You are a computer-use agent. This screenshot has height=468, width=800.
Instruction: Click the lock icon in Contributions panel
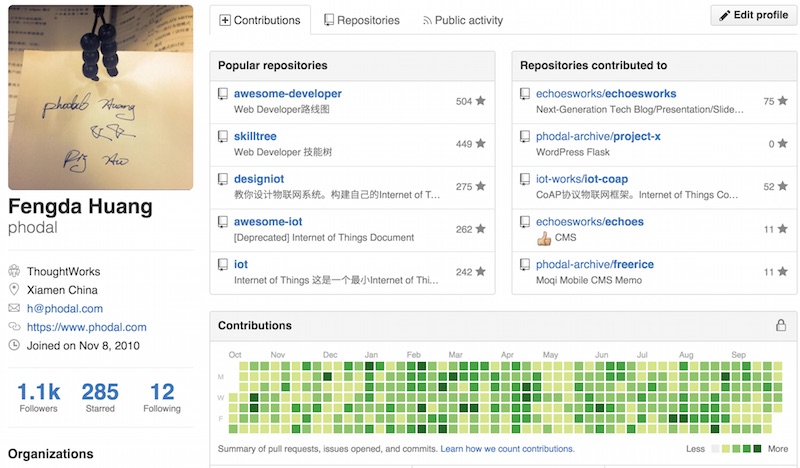781,326
